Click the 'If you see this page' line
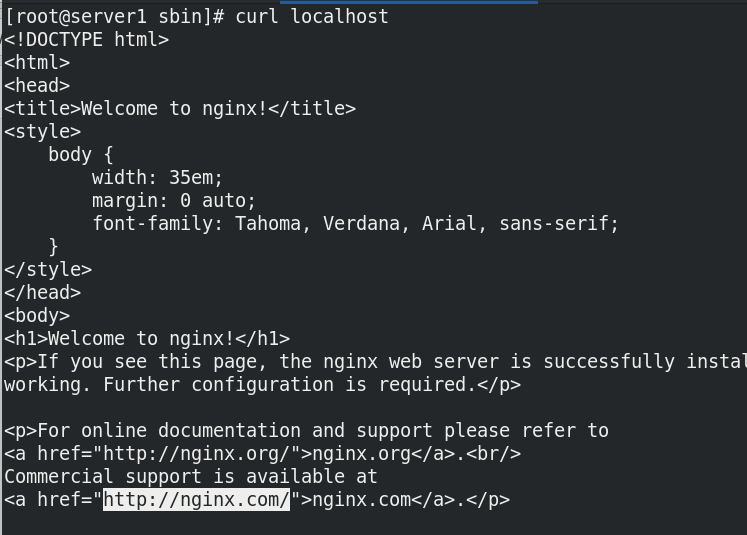 pyautogui.click(x=375, y=362)
